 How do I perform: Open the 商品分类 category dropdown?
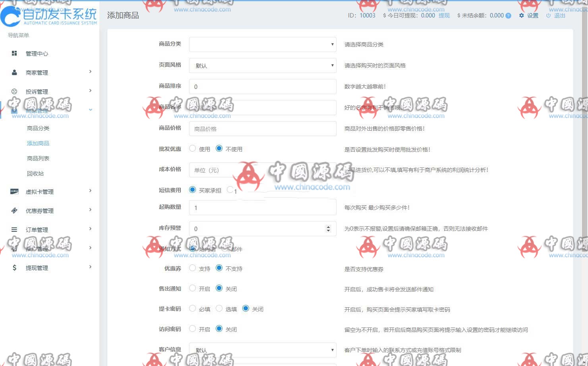pos(262,44)
